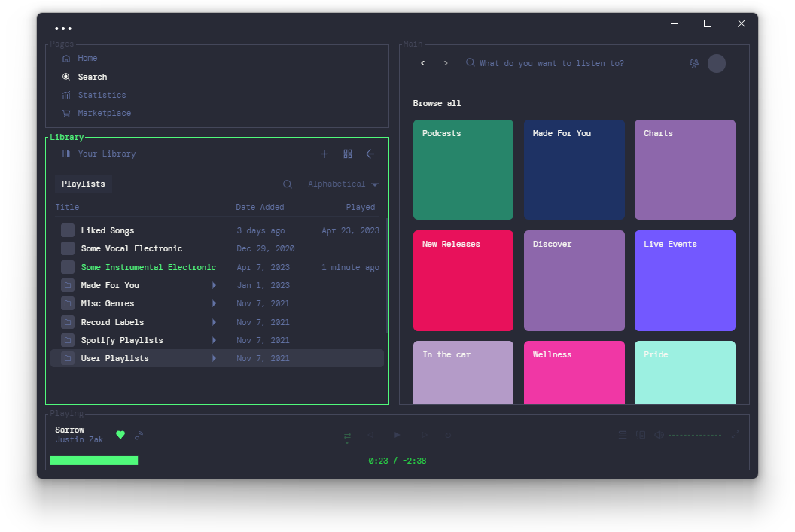Sort by Title column header
Viewport: 795px width, 532px height.
(x=67, y=207)
